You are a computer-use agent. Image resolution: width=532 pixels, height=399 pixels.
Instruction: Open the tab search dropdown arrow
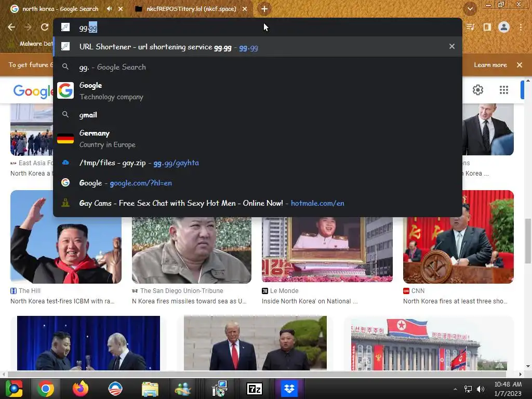[x=470, y=9]
